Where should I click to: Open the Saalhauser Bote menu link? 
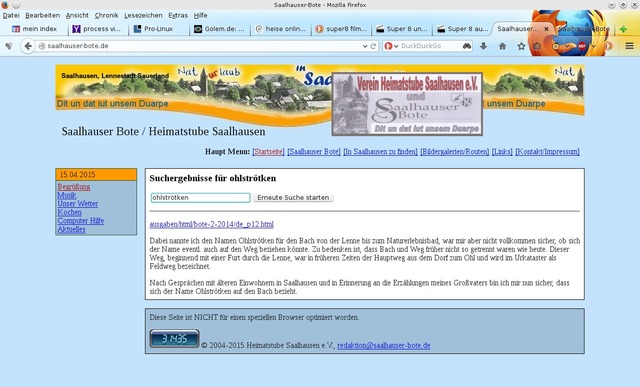tap(314, 151)
